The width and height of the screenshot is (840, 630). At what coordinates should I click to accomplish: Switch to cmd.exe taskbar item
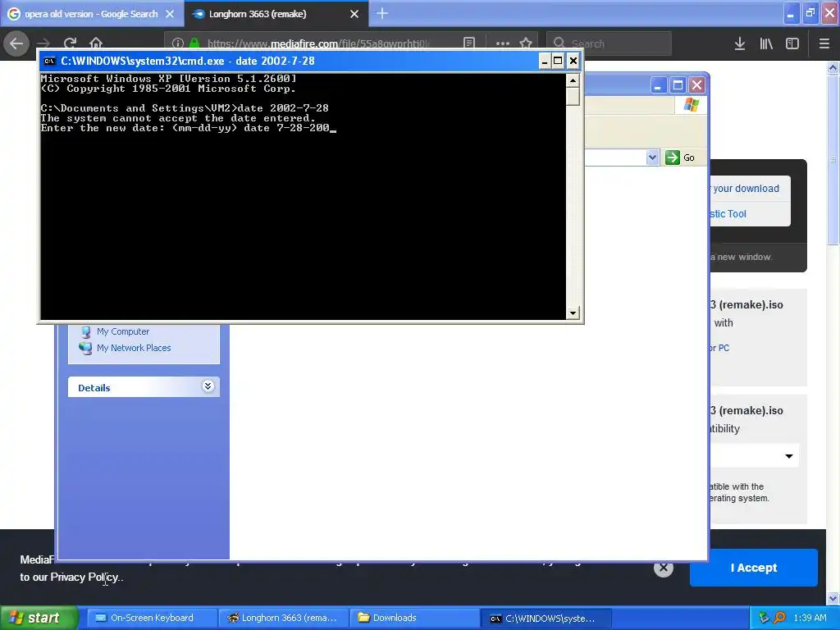pos(546,618)
